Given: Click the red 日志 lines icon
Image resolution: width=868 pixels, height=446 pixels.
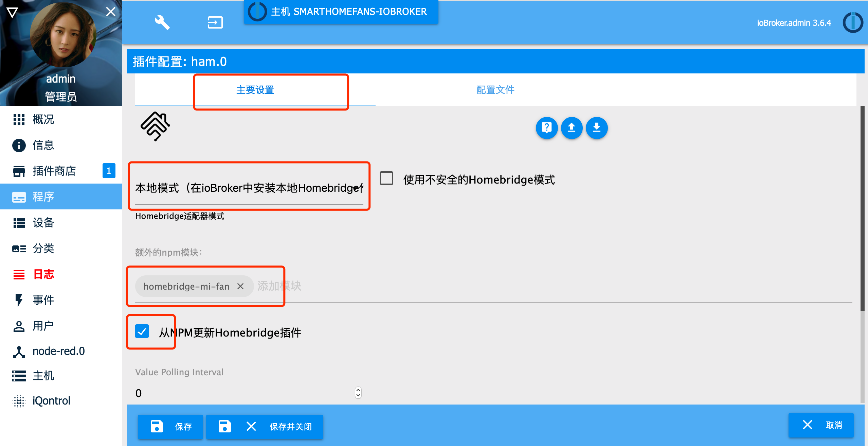Looking at the screenshot, I should [x=19, y=274].
